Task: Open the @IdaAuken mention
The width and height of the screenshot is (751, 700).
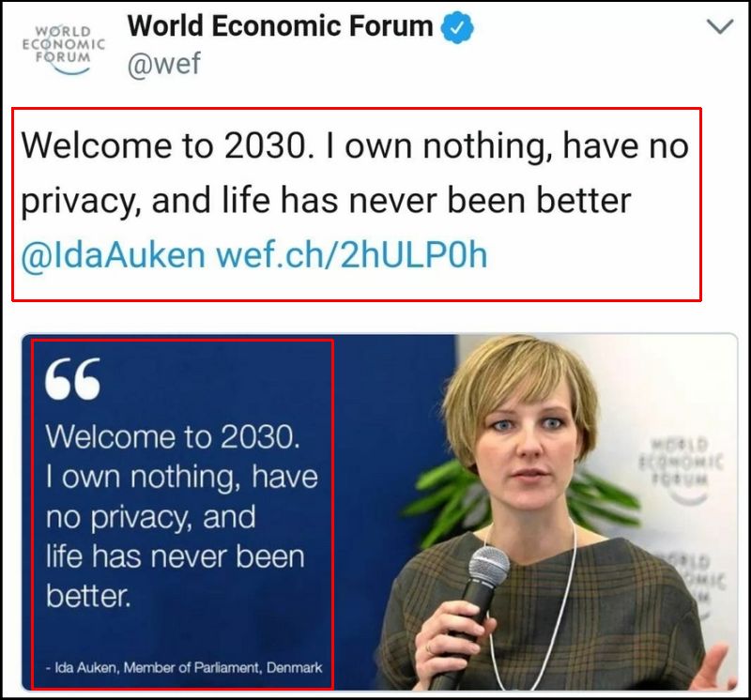Action: pos(113,255)
